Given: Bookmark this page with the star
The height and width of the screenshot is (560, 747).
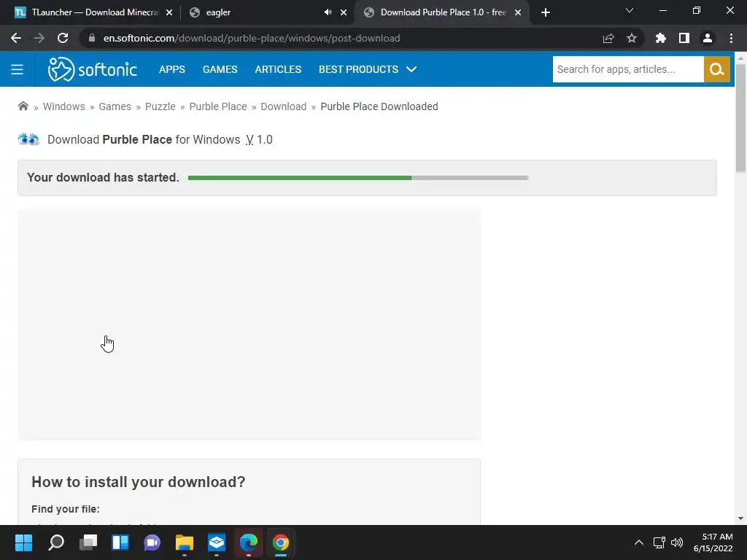Looking at the screenshot, I should pyautogui.click(x=632, y=38).
